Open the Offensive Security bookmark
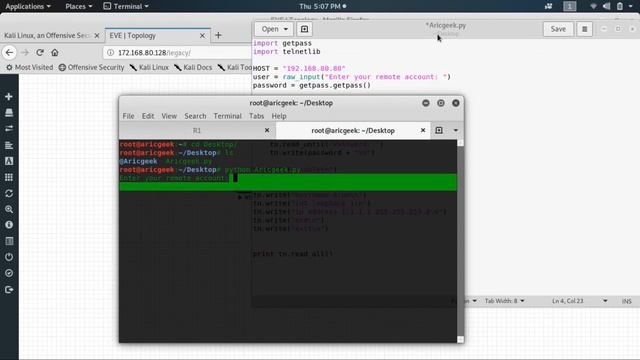 coord(91,67)
